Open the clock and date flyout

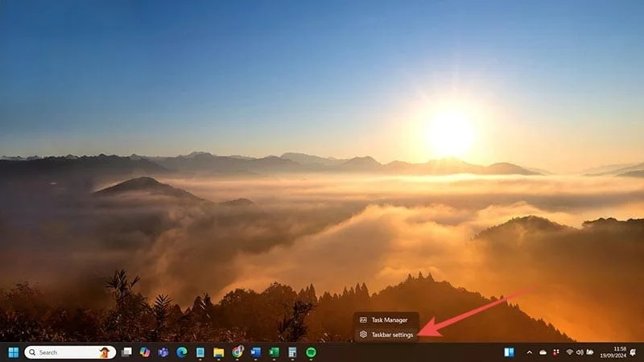(x=613, y=352)
